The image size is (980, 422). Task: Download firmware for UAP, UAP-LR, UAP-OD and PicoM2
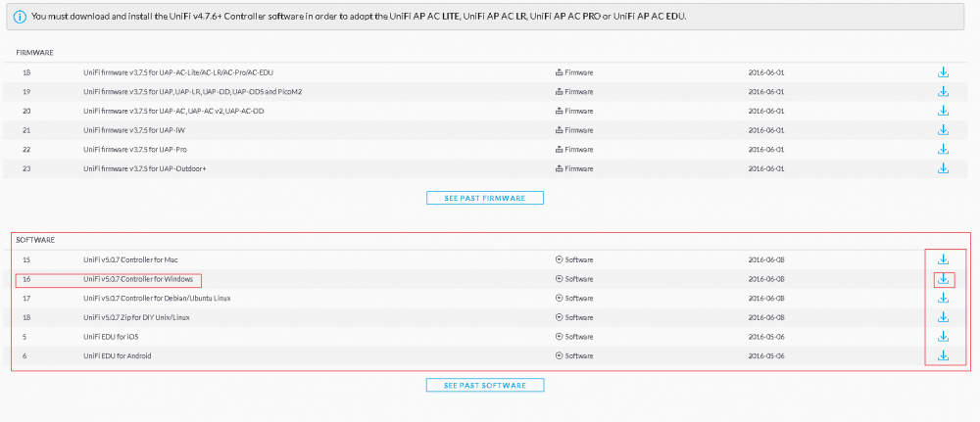[x=943, y=92]
